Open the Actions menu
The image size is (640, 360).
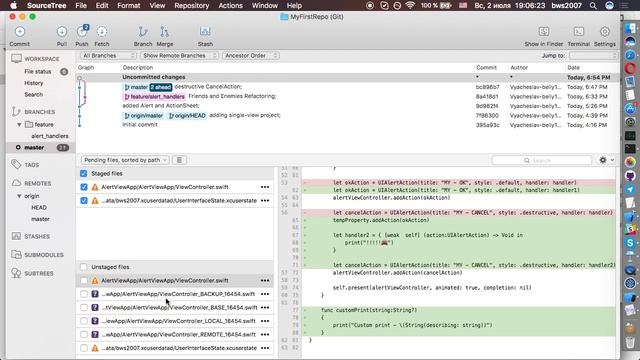point(230,6)
